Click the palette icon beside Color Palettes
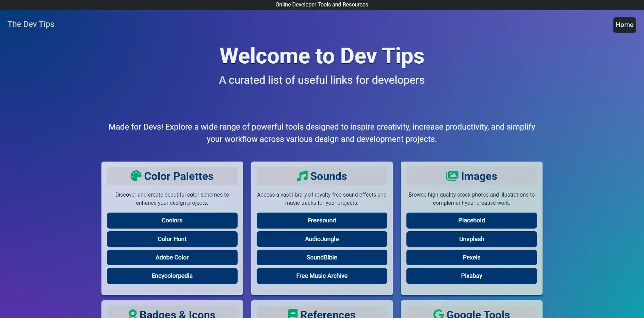This screenshot has height=318, width=644. point(136,176)
